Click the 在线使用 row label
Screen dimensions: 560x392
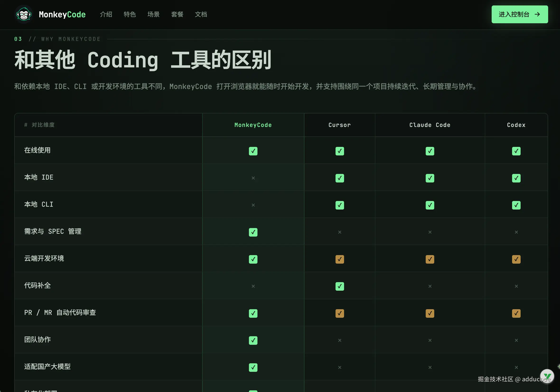[37, 150]
